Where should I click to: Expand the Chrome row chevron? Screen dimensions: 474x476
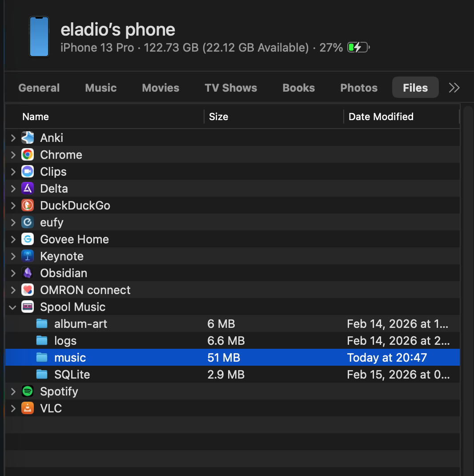click(13, 155)
